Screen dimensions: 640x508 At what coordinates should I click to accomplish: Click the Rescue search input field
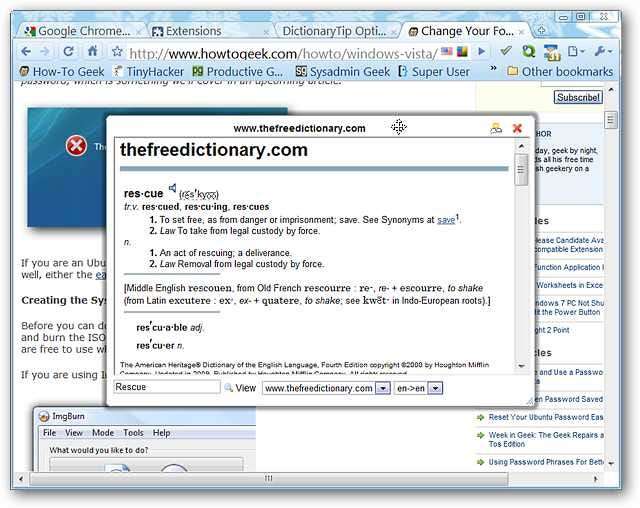pos(167,387)
